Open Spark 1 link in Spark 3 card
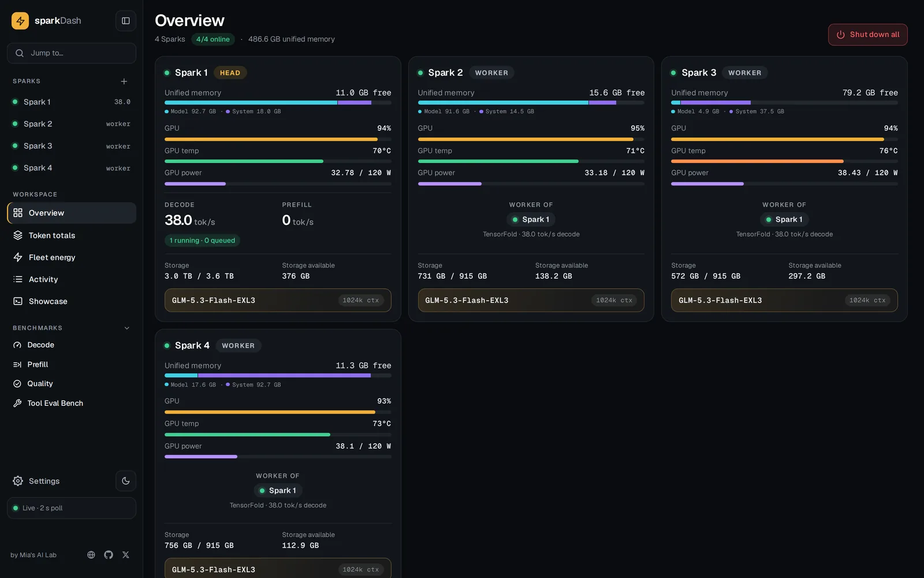Screen dimensions: 924x578 pos(784,220)
